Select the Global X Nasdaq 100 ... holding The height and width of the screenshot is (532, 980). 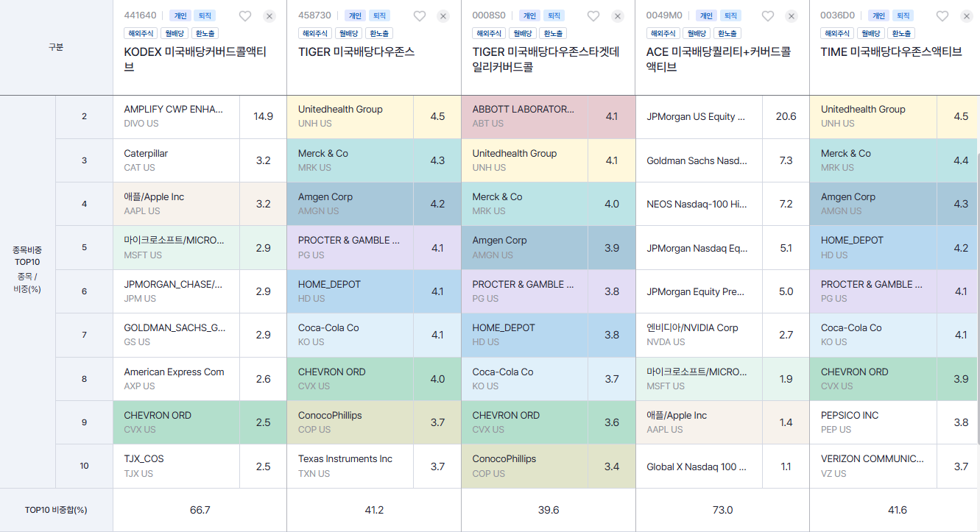click(x=699, y=466)
